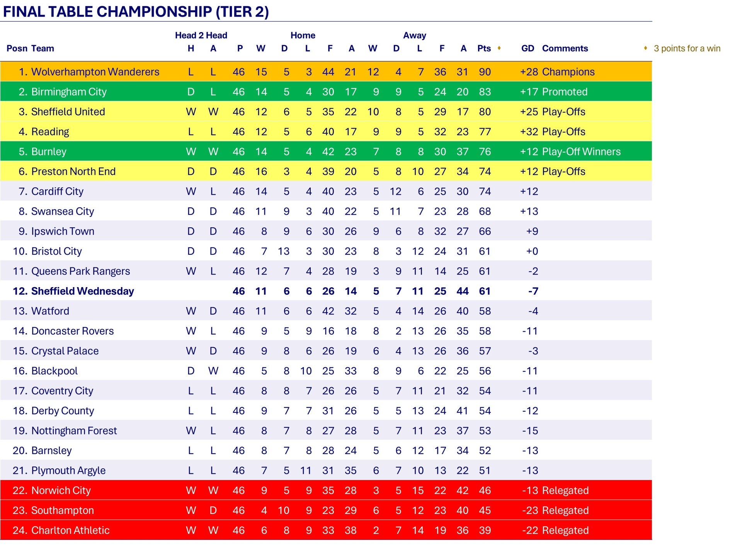Screen dimensions: 742x560
Task: Click the 'Head 2 Head' column group header
Action: 201,36
